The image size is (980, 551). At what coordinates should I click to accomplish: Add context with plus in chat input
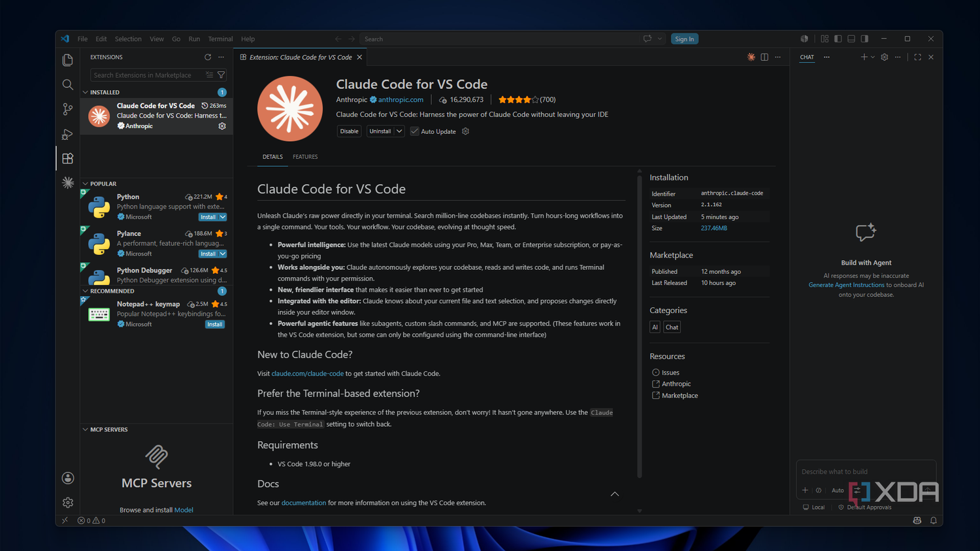tap(805, 490)
